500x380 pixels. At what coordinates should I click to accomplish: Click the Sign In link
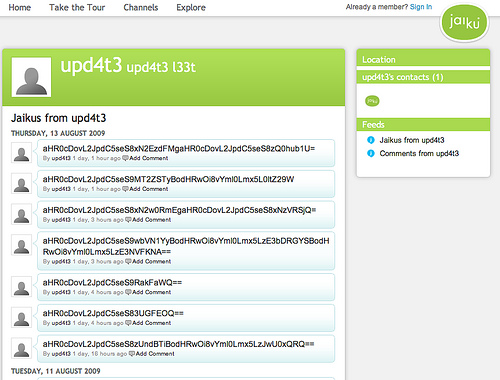point(421,7)
